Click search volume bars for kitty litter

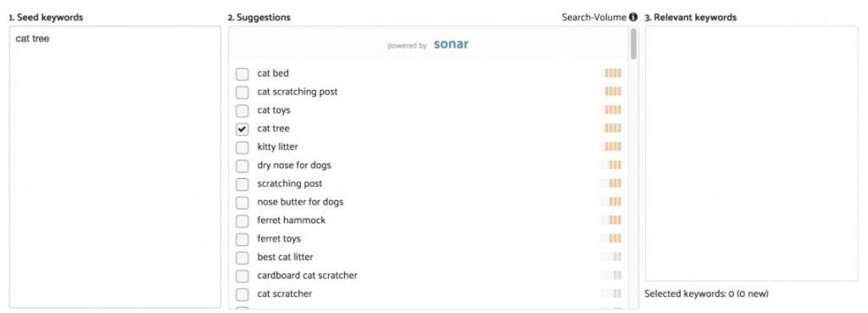pos(611,147)
